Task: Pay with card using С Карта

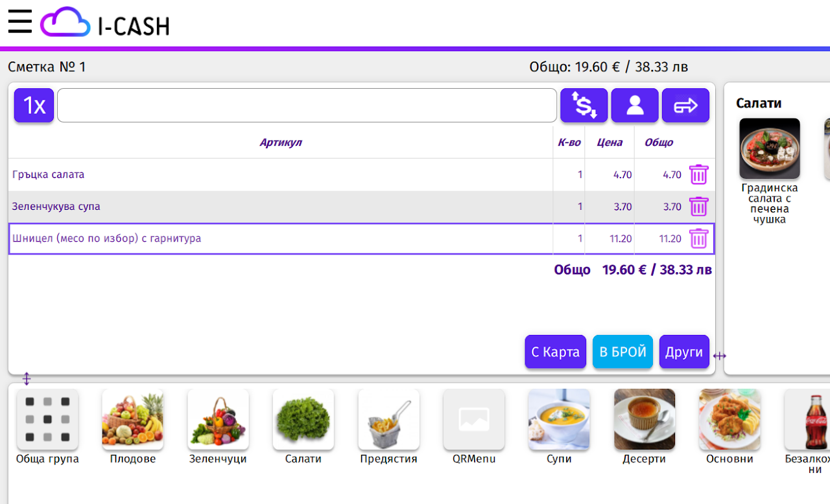Action: pyautogui.click(x=556, y=352)
